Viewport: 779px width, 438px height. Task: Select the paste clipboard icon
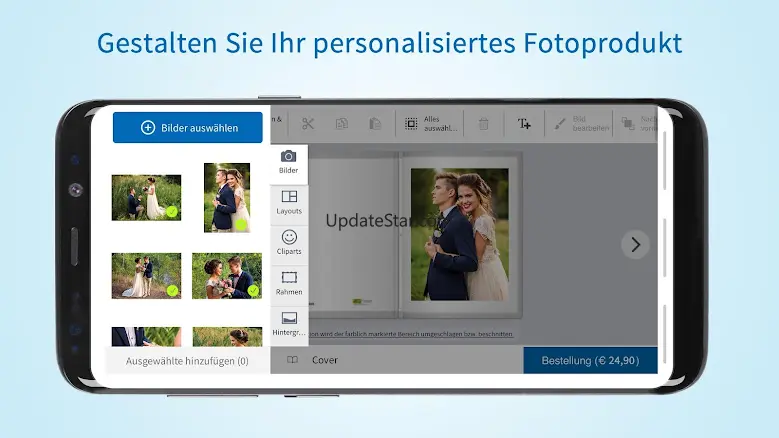coord(375,123)
